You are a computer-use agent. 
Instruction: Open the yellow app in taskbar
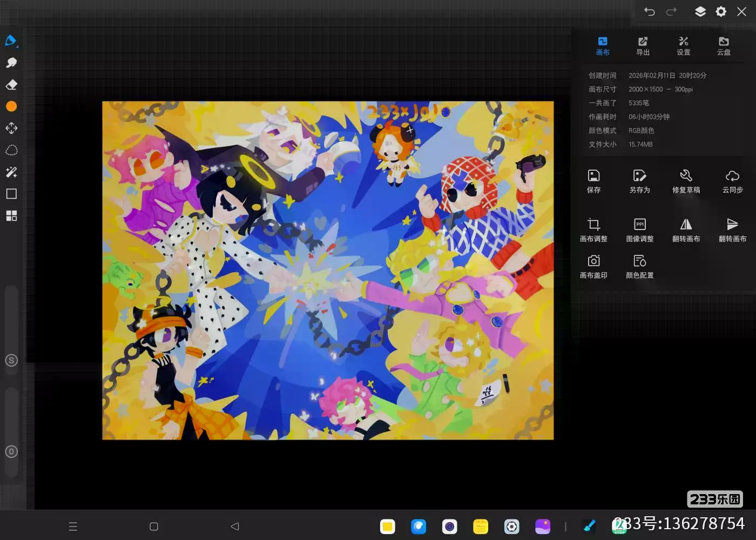click(387, 526)
